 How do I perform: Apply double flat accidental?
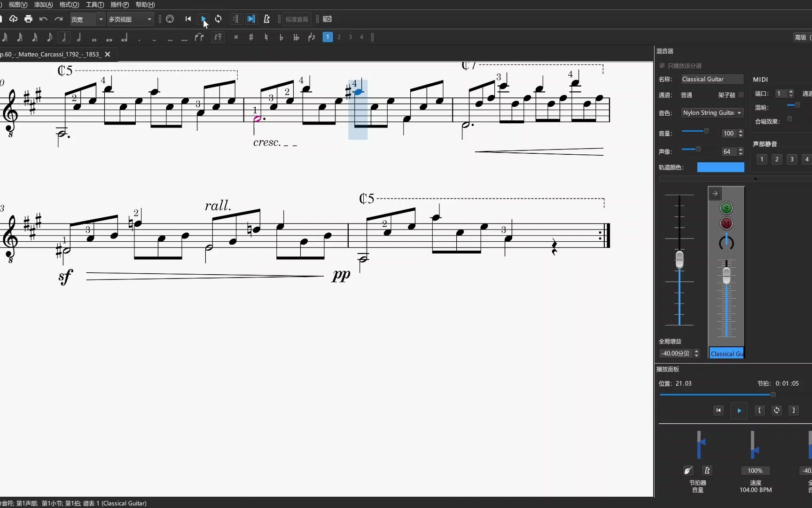[296, 37]
